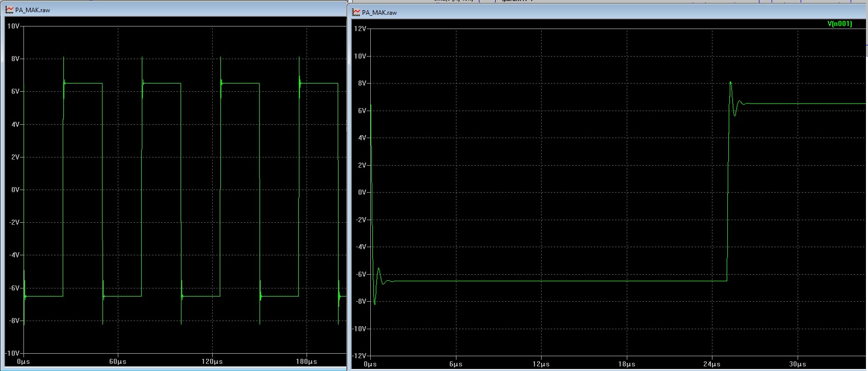Click the 10V axis label in left plot

[13, 25]
